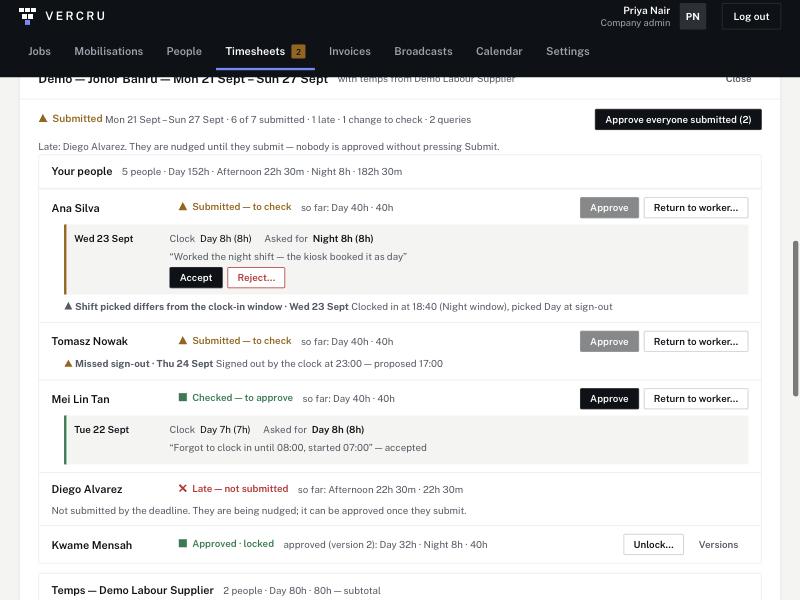
Task: Click Tomasz Nowak's submitted warning triangle icon
Action: coord(183,340)
